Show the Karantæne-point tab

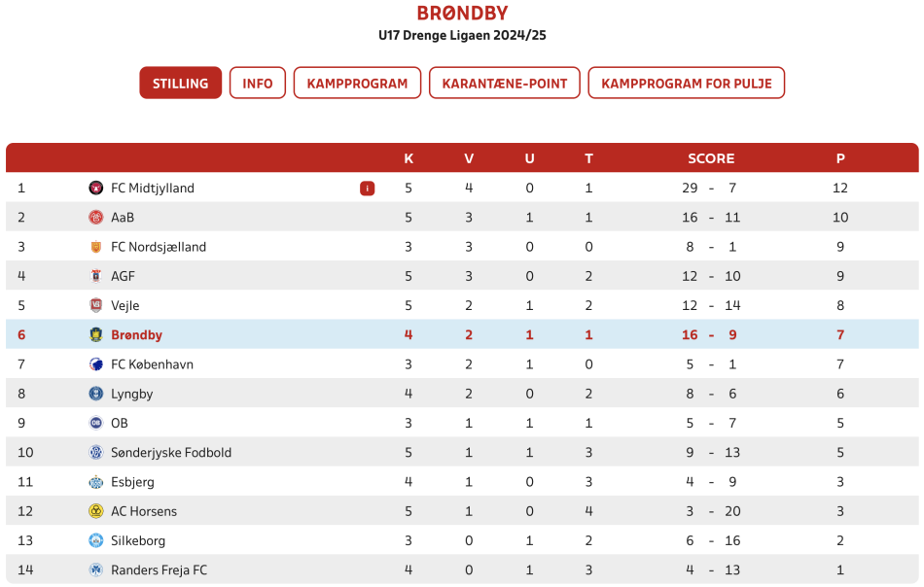pos(505,83)
